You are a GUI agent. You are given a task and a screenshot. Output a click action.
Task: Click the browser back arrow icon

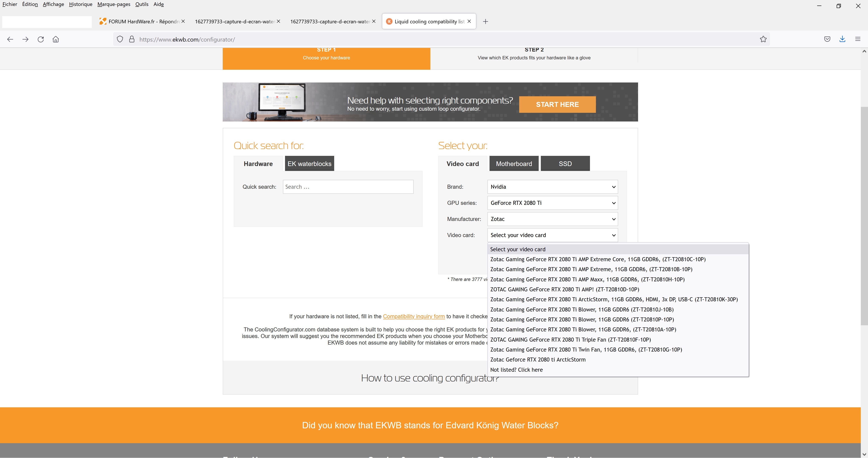(x=10, y=39)
